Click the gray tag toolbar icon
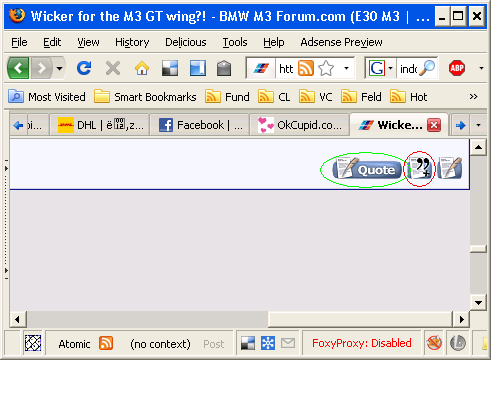491x396 pixels. [x=224, y=68]
